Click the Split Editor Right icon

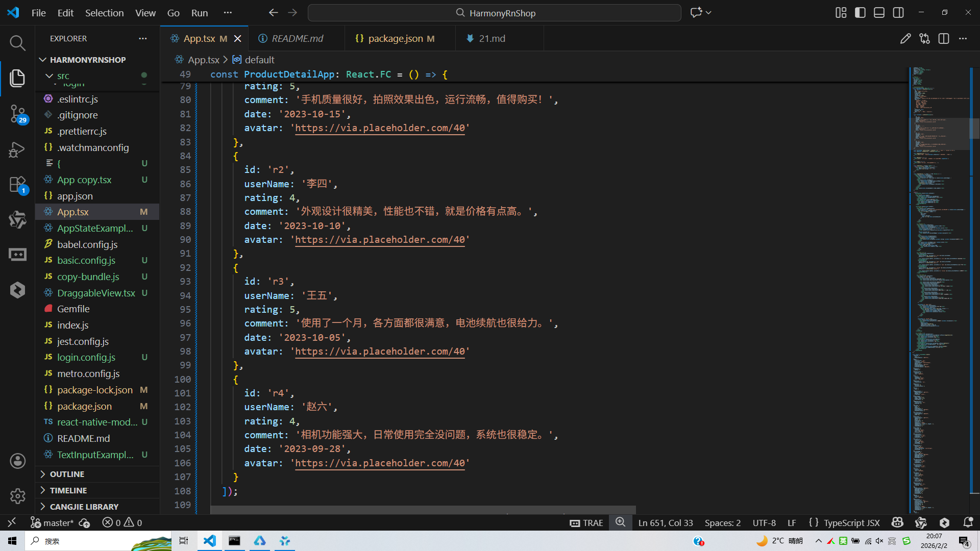[943, 39]
